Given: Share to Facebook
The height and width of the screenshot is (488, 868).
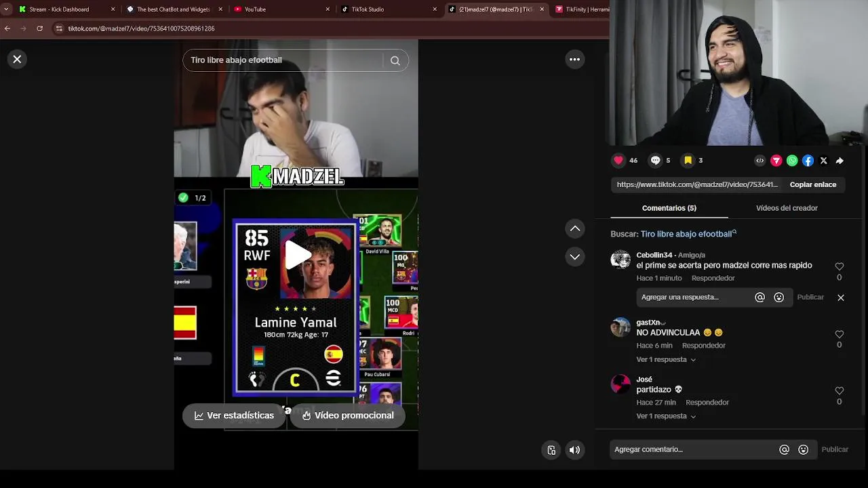Looking at the screenshot, I should (x=808, y=161).
